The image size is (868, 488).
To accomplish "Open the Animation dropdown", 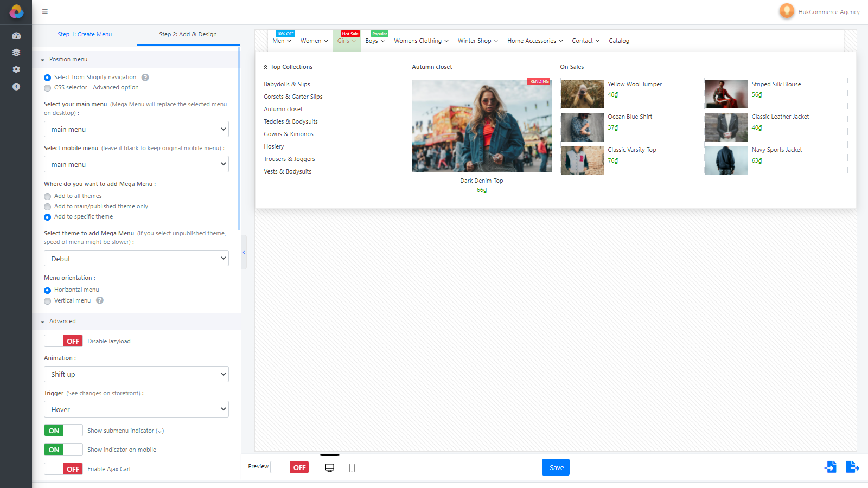I will coord(136,374).
